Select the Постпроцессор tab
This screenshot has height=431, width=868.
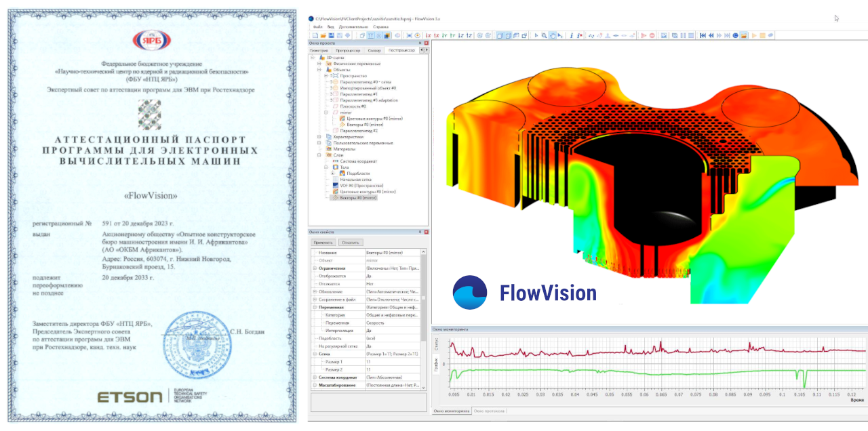point(401,50)
